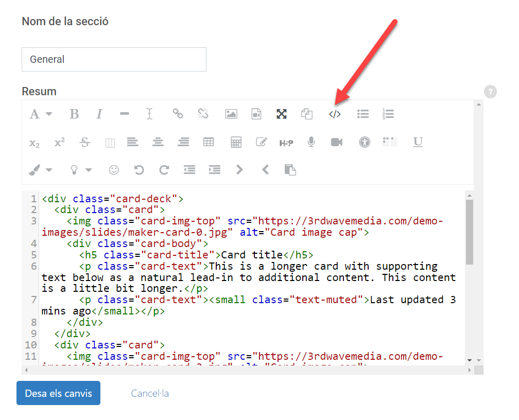
Task: Insert an emoji with the smiley icon
Action: pos(113,170)
